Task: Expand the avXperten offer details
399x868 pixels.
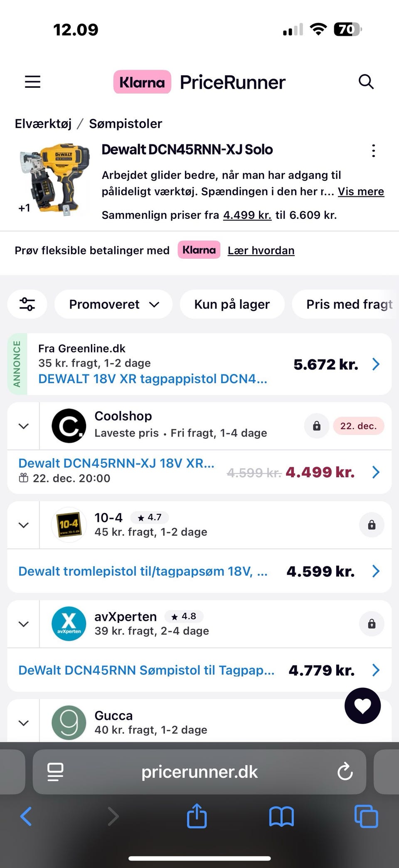Action: (x=24, y=624)
